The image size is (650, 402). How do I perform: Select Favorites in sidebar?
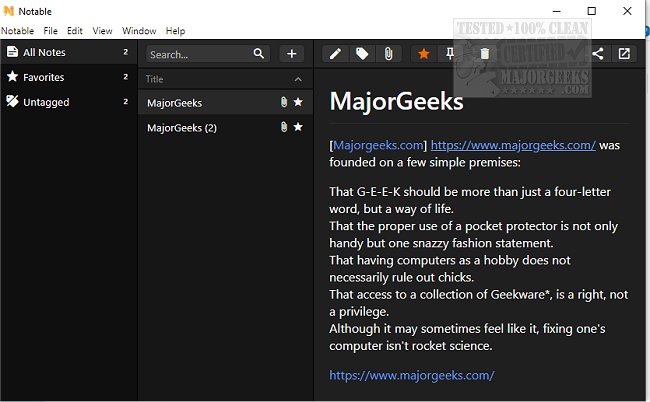68,77
